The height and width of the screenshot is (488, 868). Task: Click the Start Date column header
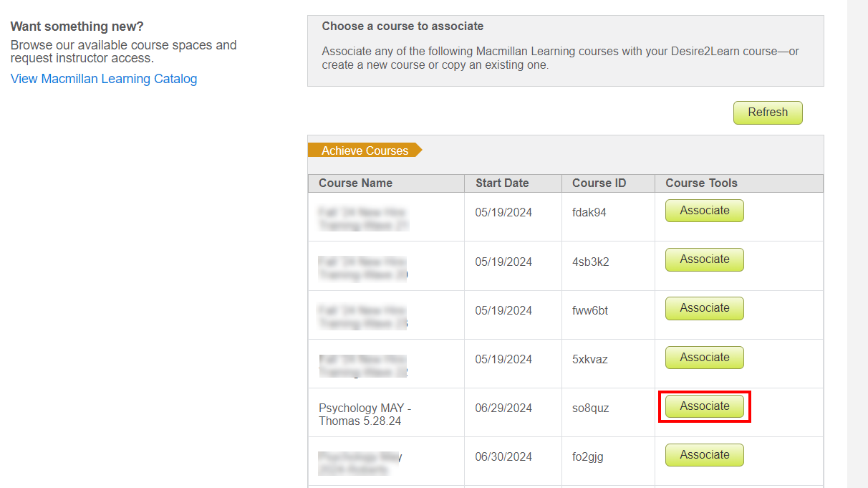[502, 183]
